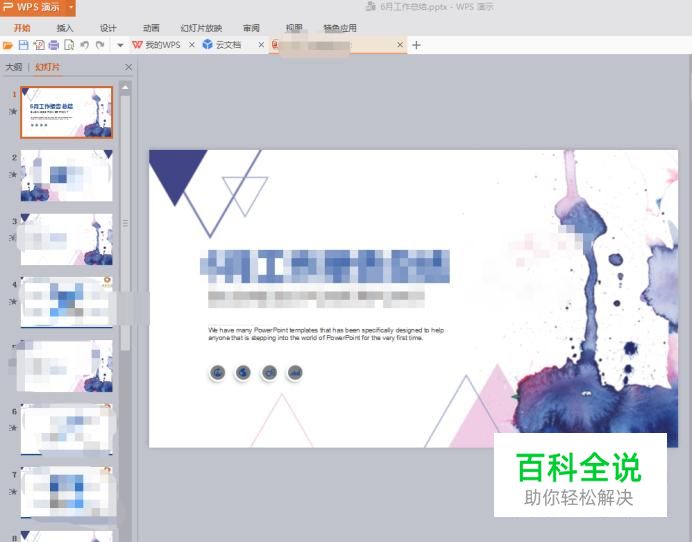Close the 云文档 tab
Viewport: 692px width, 542px height.
click(261, 45)
